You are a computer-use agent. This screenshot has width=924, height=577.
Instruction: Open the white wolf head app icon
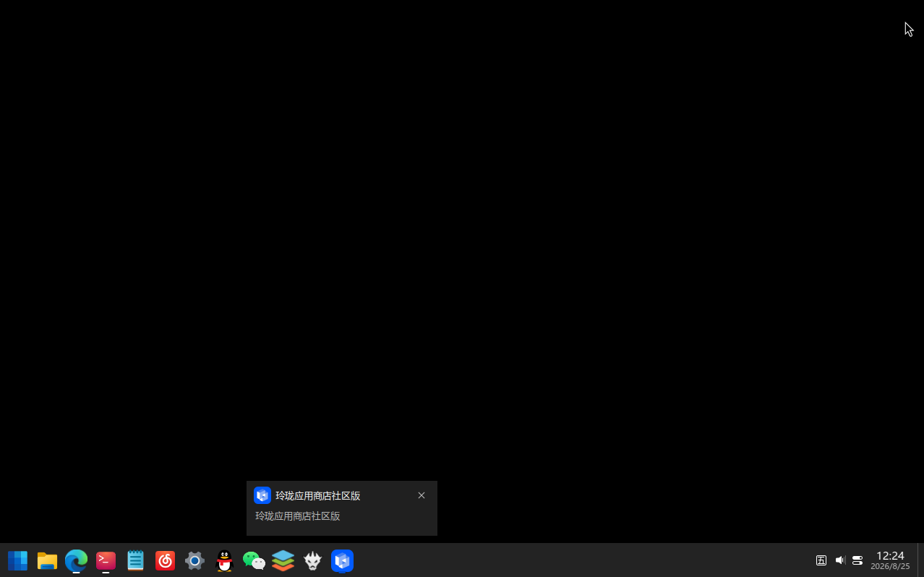(x=312, y=560)
